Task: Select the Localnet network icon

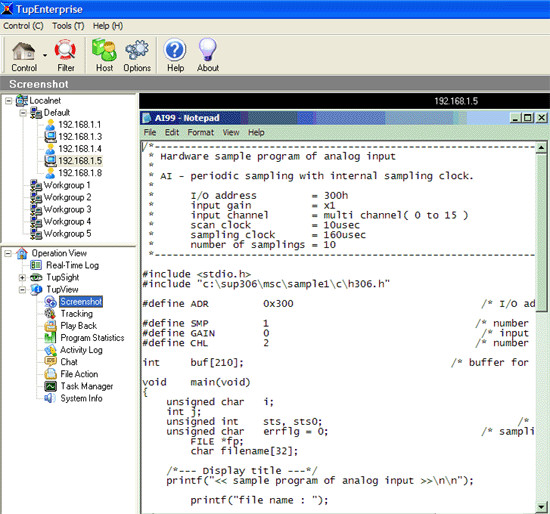Action: coord(22,101)
